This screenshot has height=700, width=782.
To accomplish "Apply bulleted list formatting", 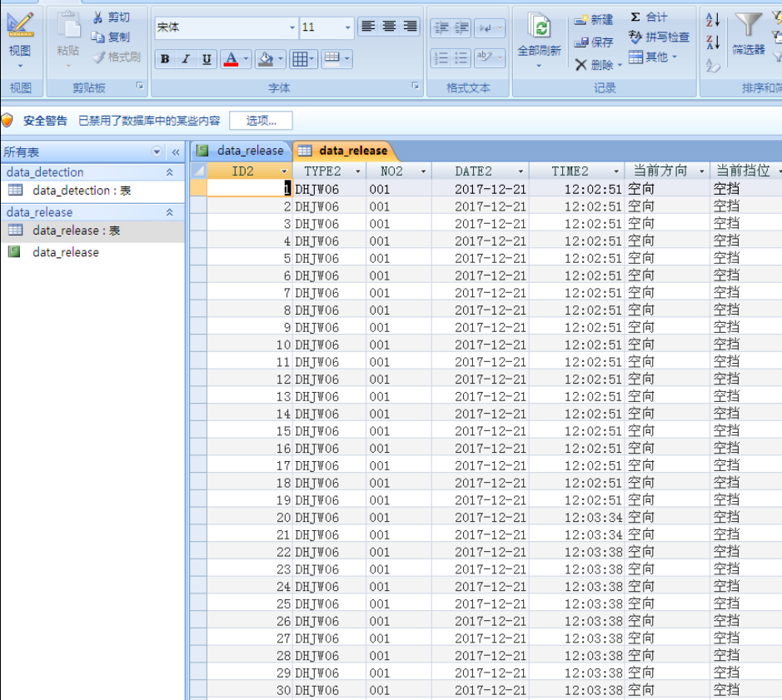I will [x=462, y=57].
